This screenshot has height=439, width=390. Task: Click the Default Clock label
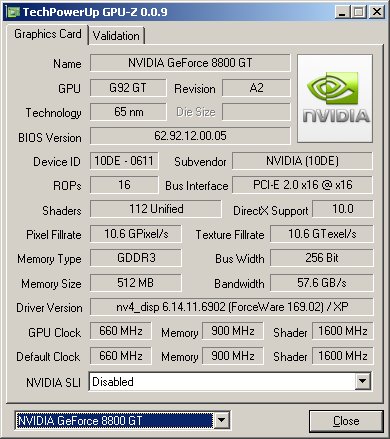(48, 357)
